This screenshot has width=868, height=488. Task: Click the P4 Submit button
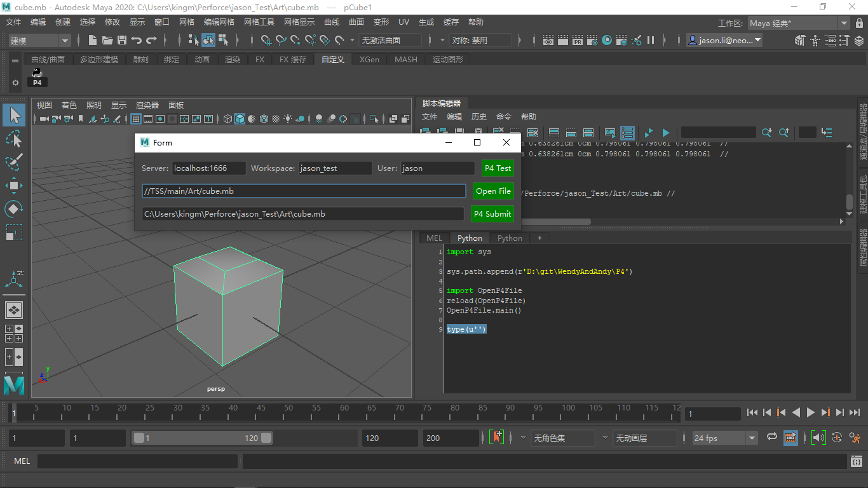click(x=492, y=214)
